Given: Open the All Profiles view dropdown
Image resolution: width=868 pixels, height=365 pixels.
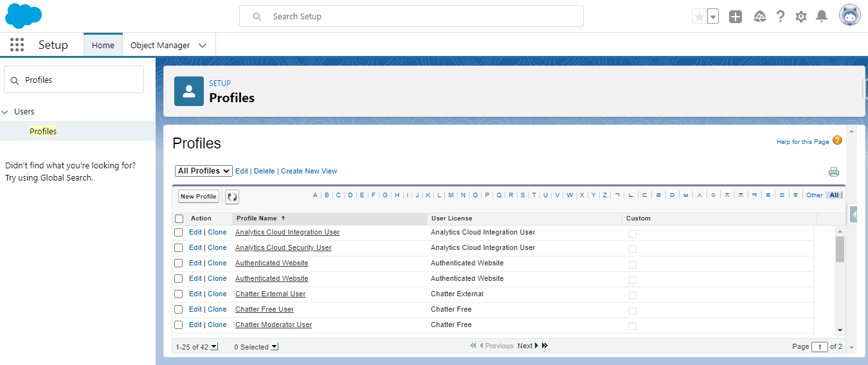Looking at the screenshot, I should pos(204,171).
